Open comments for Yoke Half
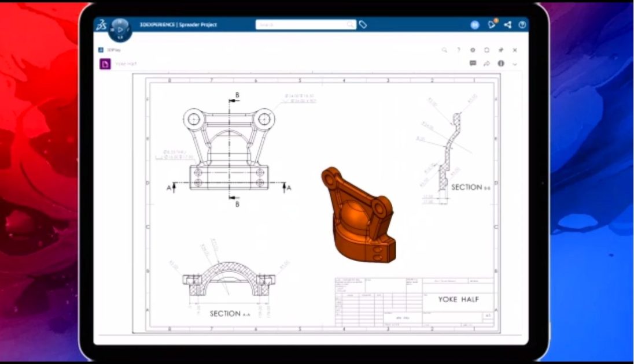 tap(472, 64)
